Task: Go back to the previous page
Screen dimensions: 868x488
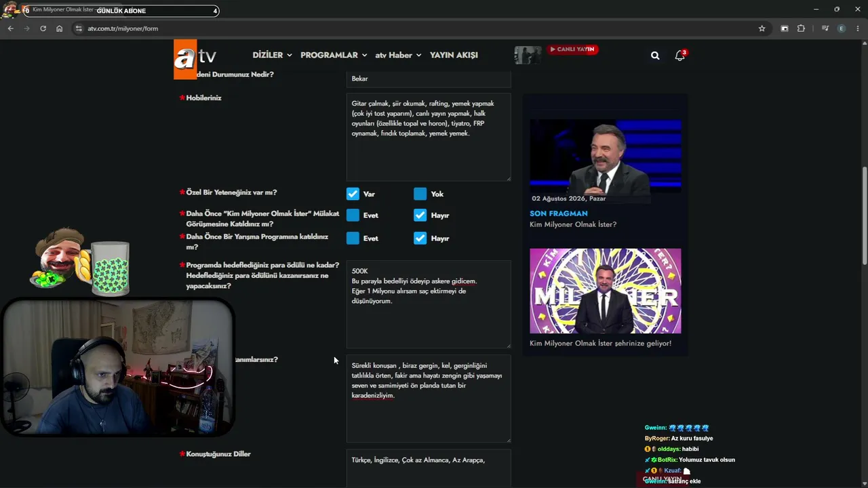Action: point(10,28)
